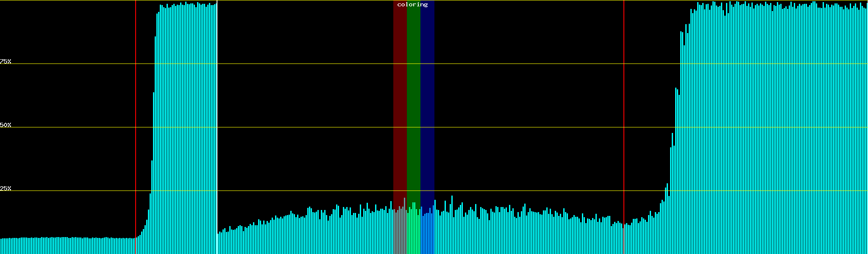868x254 pixels.
Task: Click the 50% axis label
Action: point(6,125)
